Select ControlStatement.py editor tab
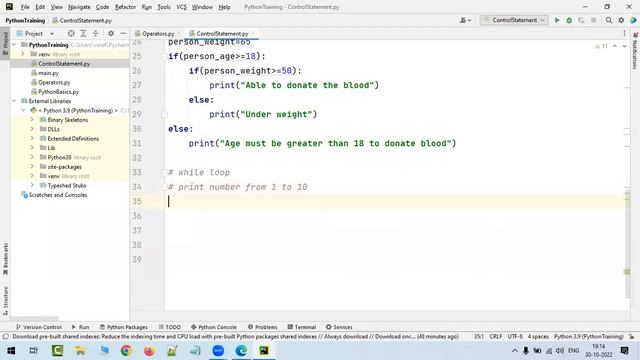The image size is (640, 360). click(x=222, y=33)
